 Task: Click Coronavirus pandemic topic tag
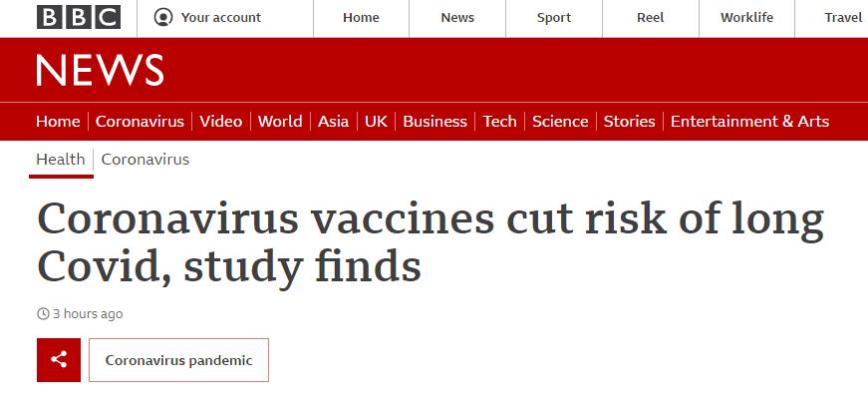click(x=178, y=360)
